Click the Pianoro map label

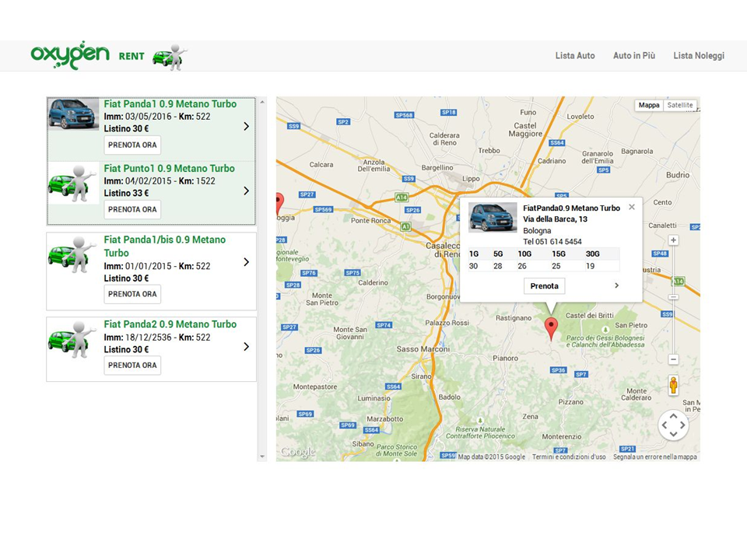[506, 358]
